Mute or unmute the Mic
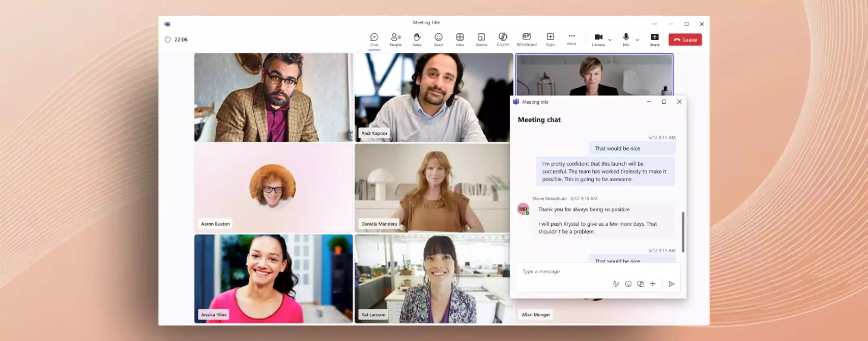Screen dimensions: 868x341 coord(626,39)
